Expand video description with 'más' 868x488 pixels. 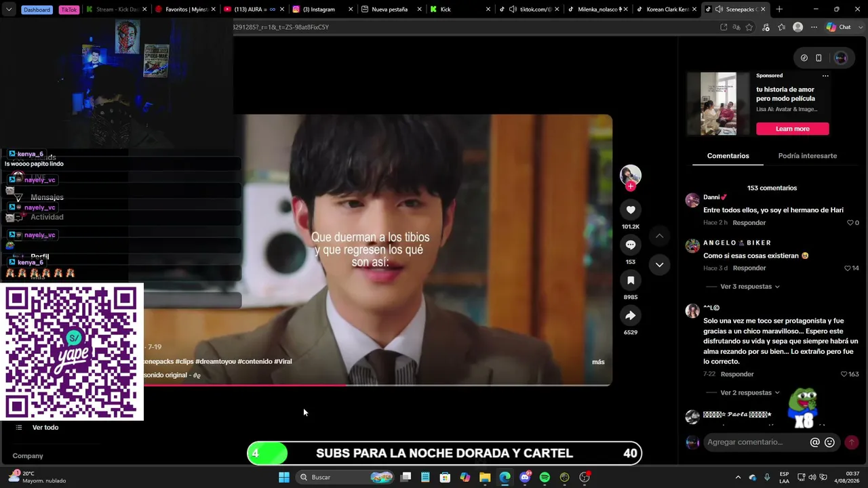598,362
